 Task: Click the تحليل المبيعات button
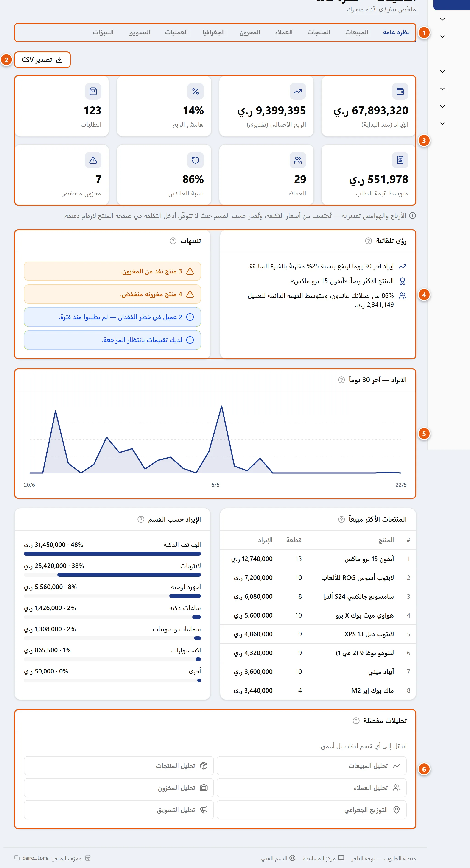[x=311, y=766]
